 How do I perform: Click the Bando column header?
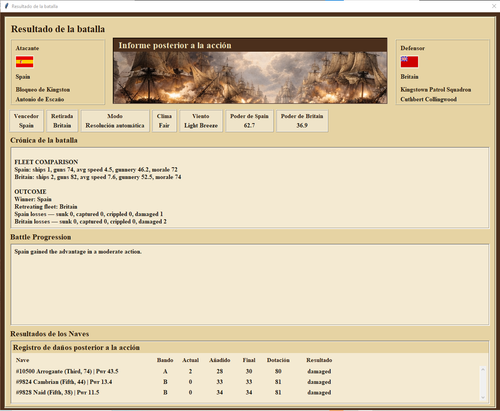pos(165,360)
